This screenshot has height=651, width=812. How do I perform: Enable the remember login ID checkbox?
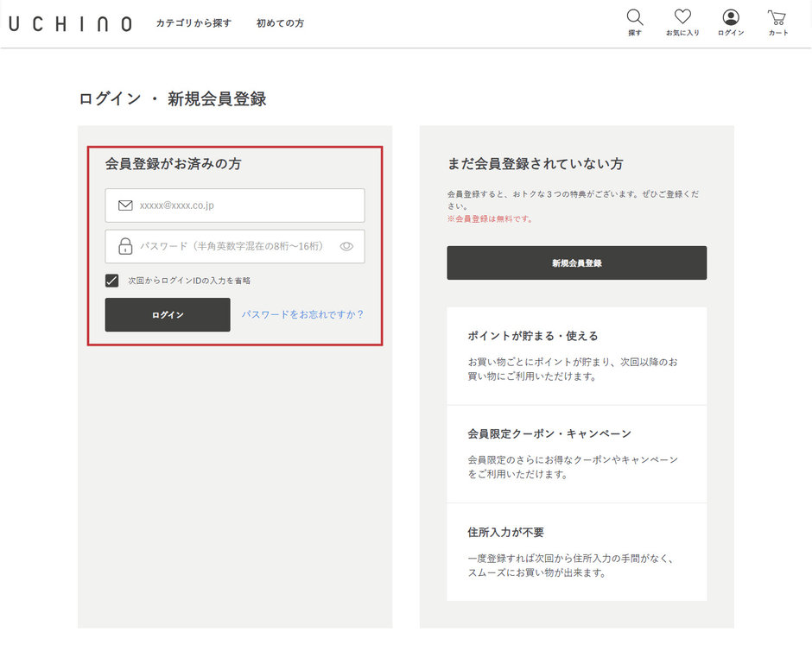click(111, 280)
